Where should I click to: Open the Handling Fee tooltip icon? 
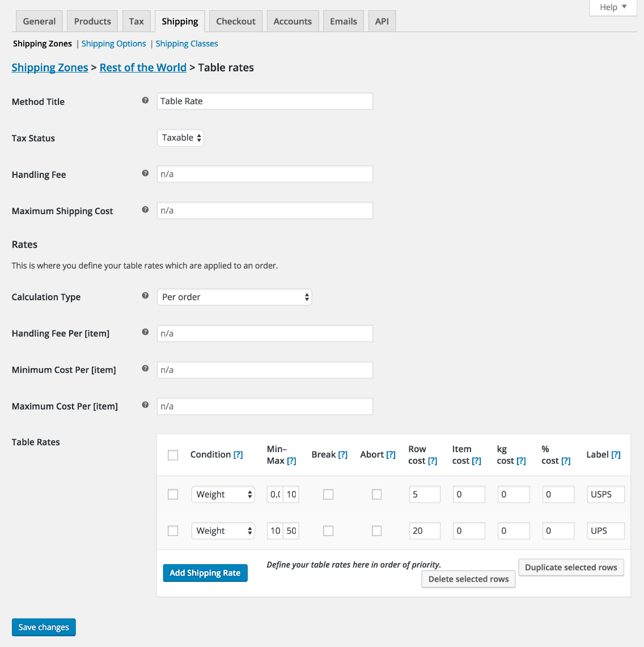click(145, 172)
